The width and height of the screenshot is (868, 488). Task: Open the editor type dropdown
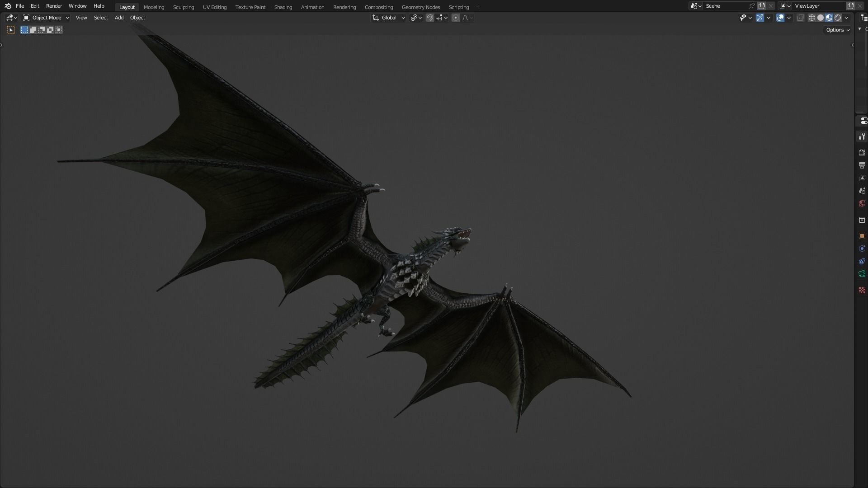pyautogui.click(x=11, y=18)
